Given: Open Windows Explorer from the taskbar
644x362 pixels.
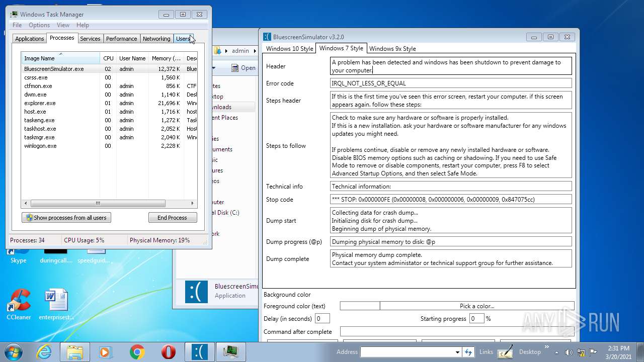Looking at the screenshot, I should pos(75,352).
